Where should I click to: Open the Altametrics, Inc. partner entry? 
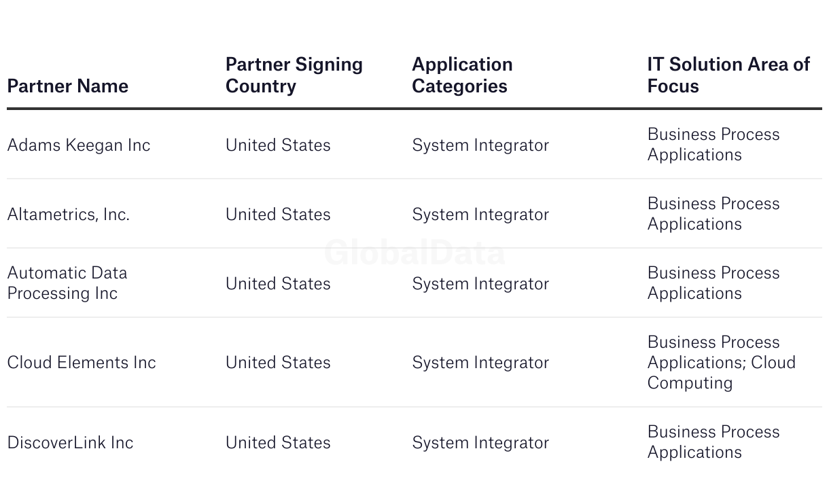[x=69, y=215]
